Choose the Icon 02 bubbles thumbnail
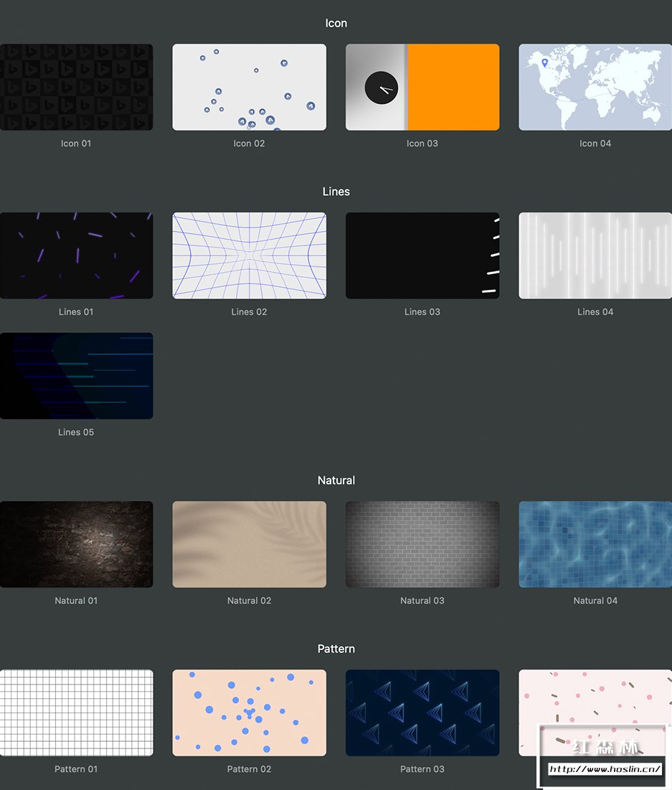The image size is (672, 790). 250,87
